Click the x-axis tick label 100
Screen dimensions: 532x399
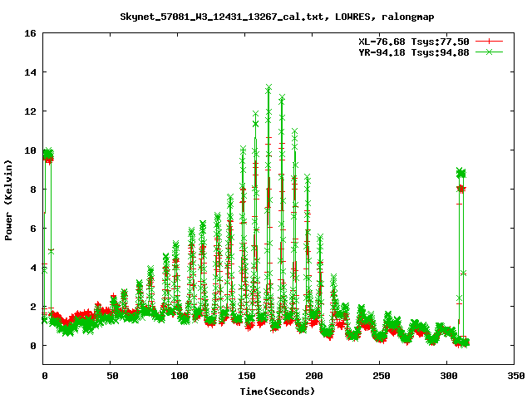[x=180, y=376]
